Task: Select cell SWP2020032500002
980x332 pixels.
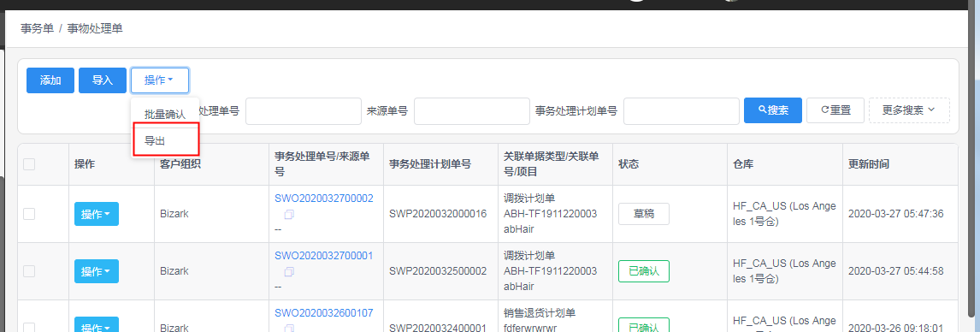Action: pyautogui.click(x=438, y=271)
